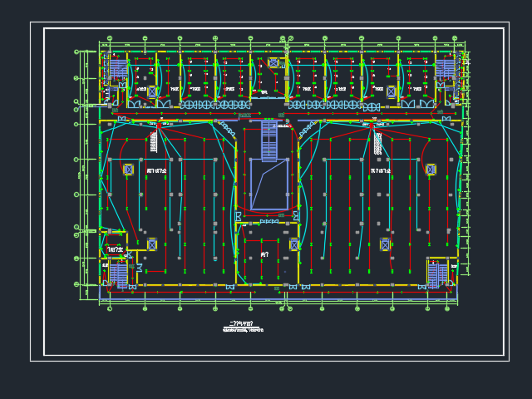Click the bottom-right corner staircase
The height and width of the screenshot is (399, 532).
tap(437, 273)
